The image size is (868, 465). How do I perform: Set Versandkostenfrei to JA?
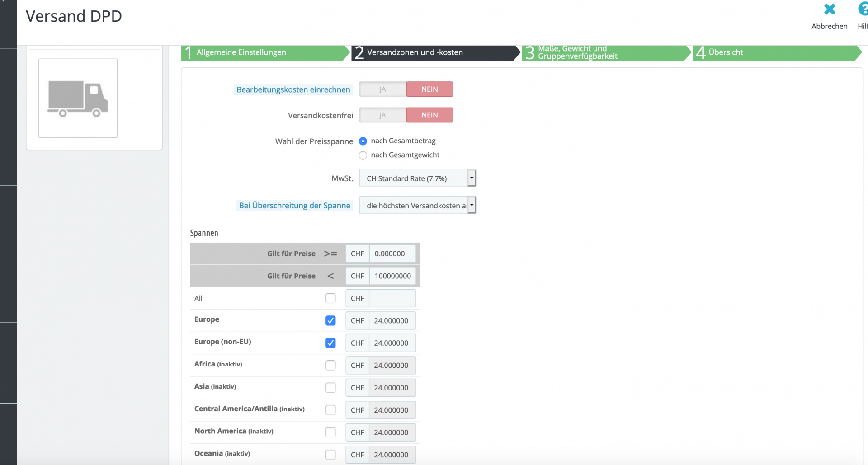point(382,115)
